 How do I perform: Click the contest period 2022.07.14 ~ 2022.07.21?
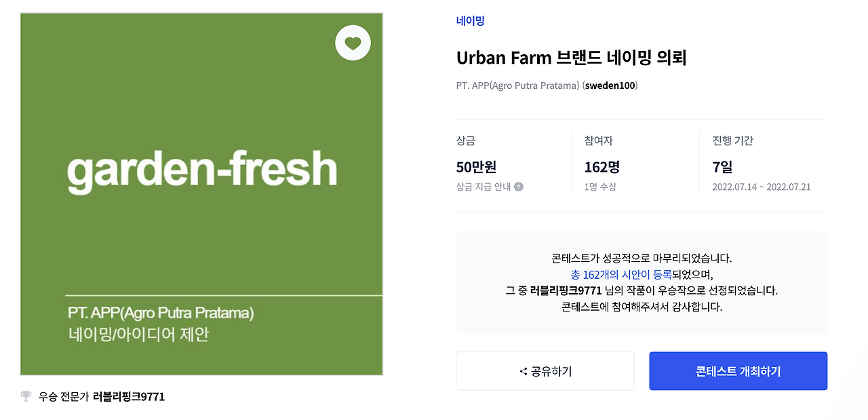pos(759,187)
